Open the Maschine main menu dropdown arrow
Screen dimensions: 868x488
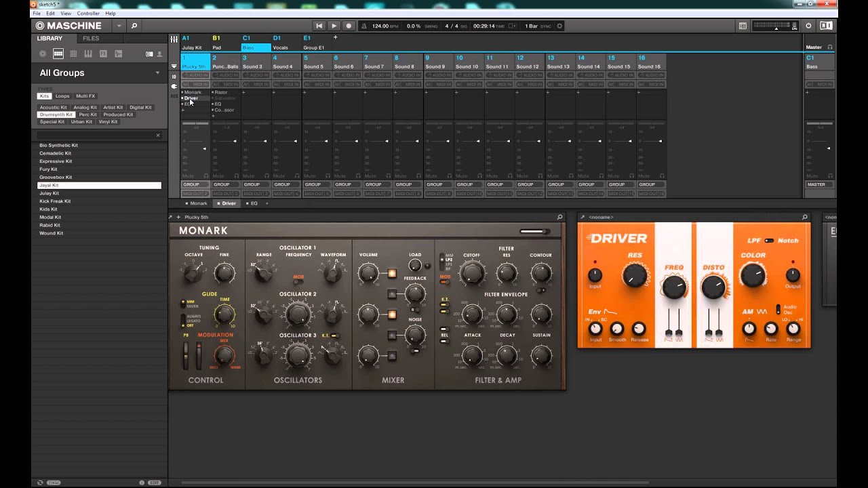[119, 26]
